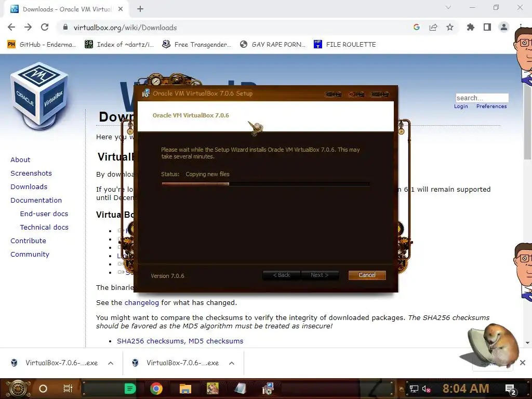Expand options for first VirtualBox-7.0.6 download

pos(111,363)
